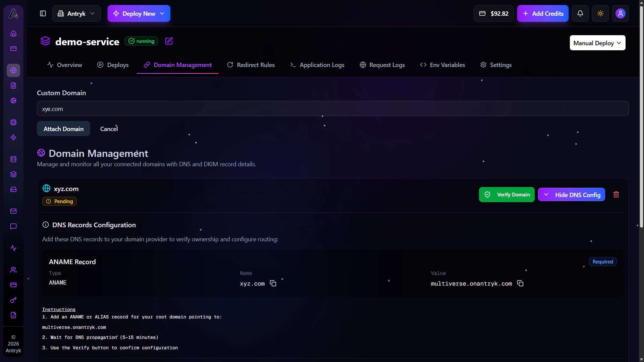Edit demo-service name with the pencil icon
This screenshot has height=362, width=644.
point(169,41)
